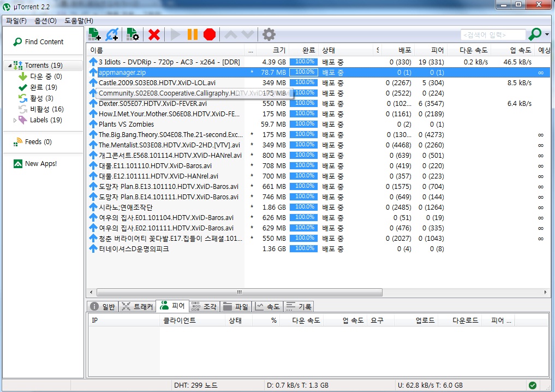This screenshot has width=555, height=392.
Task: Click into the search input field
Action: 493,35
